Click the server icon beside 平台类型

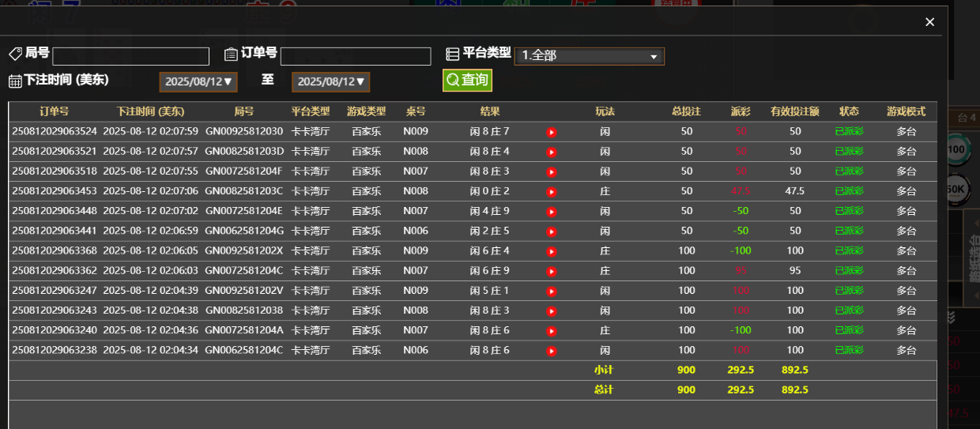453,54
